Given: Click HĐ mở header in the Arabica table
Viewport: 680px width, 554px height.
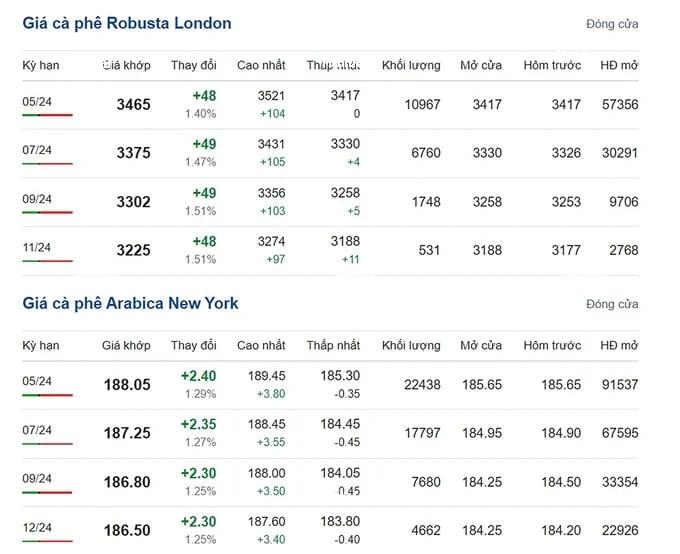Looking at the screenshot, I should [619, 346].
